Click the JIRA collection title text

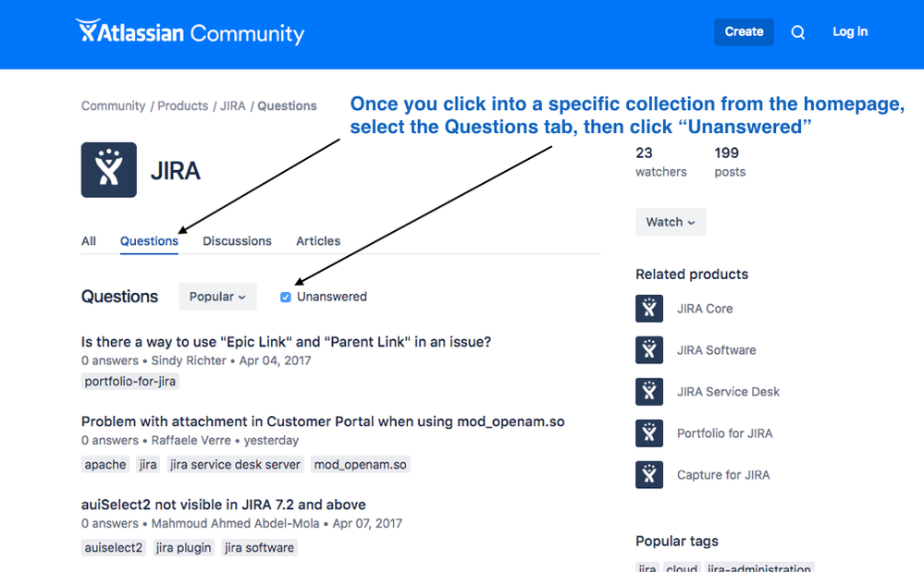(175, 171)
